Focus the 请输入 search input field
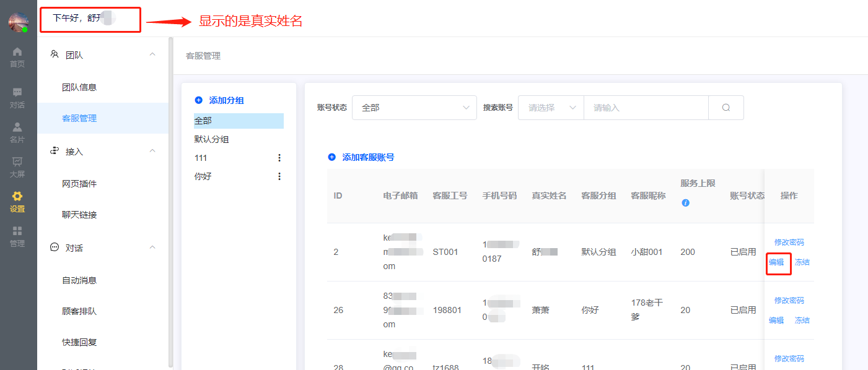 (646, 108)
